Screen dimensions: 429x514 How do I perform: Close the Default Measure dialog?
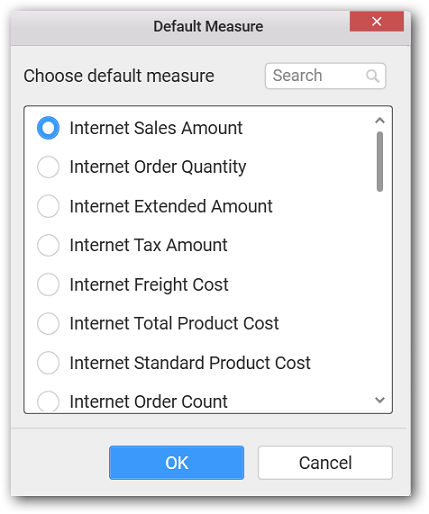[x=377, y=21]
